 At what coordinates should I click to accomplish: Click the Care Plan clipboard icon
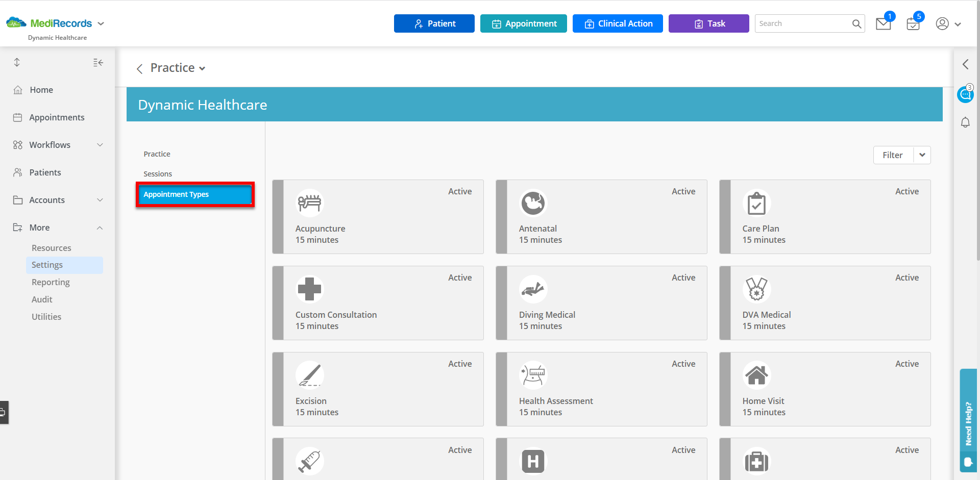[x=756, y=203]
